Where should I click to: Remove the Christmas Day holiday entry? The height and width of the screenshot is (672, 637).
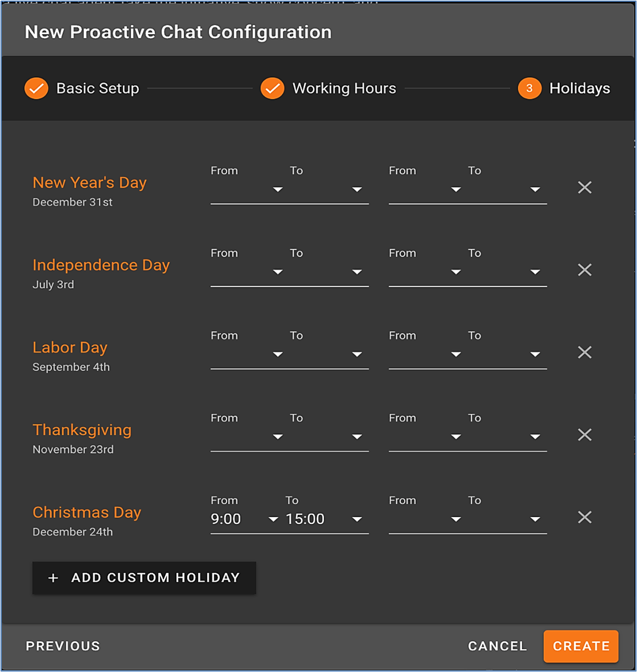584,517
